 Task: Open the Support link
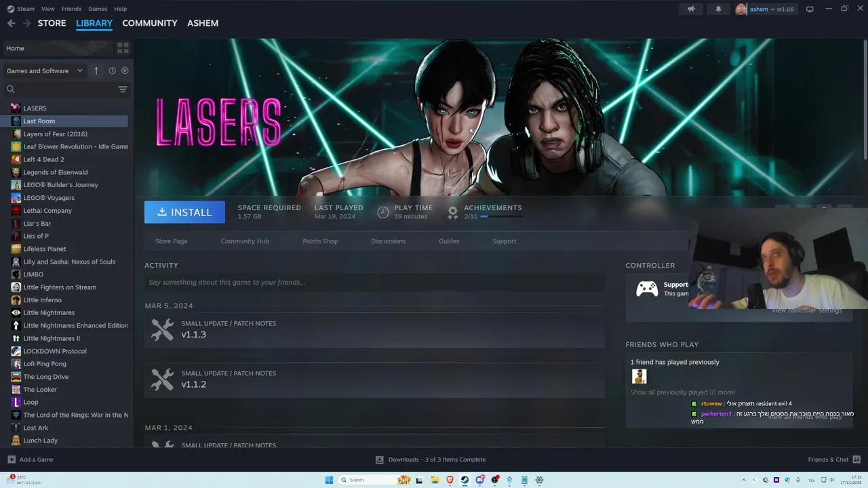tap(504, 241)
